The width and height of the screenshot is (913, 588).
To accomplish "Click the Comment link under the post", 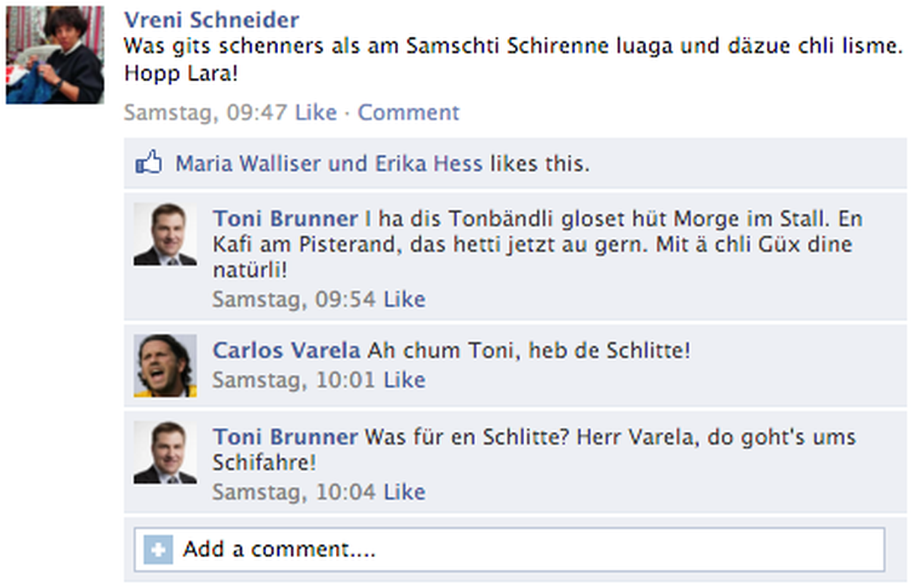I will (x=408, y=112).
